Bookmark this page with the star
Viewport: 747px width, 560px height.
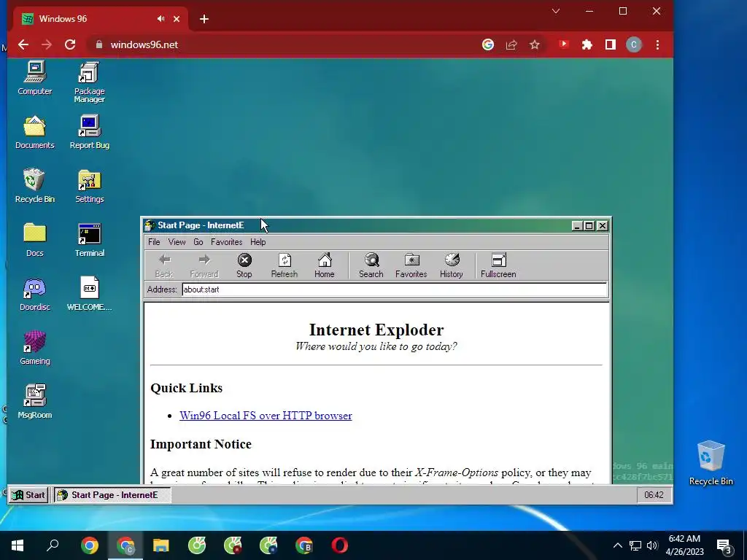click(535, 44)
